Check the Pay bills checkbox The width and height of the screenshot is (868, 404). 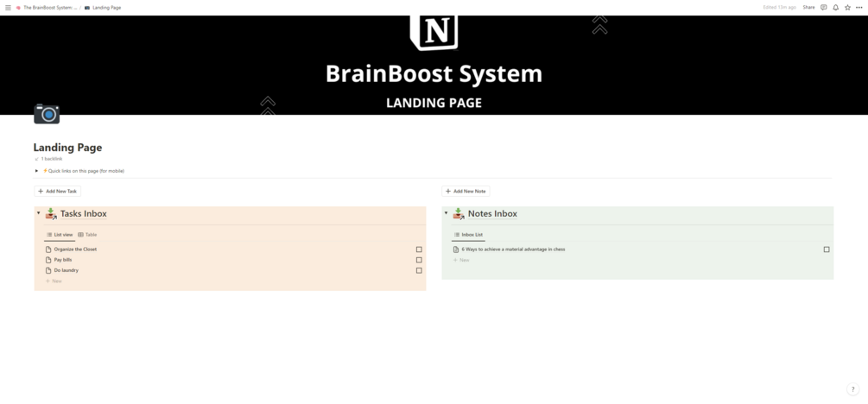click(419, 260)
